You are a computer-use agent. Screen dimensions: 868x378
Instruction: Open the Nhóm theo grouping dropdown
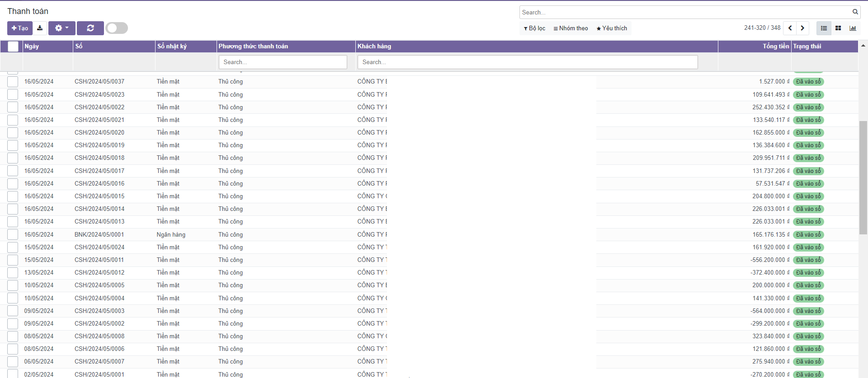571,28
